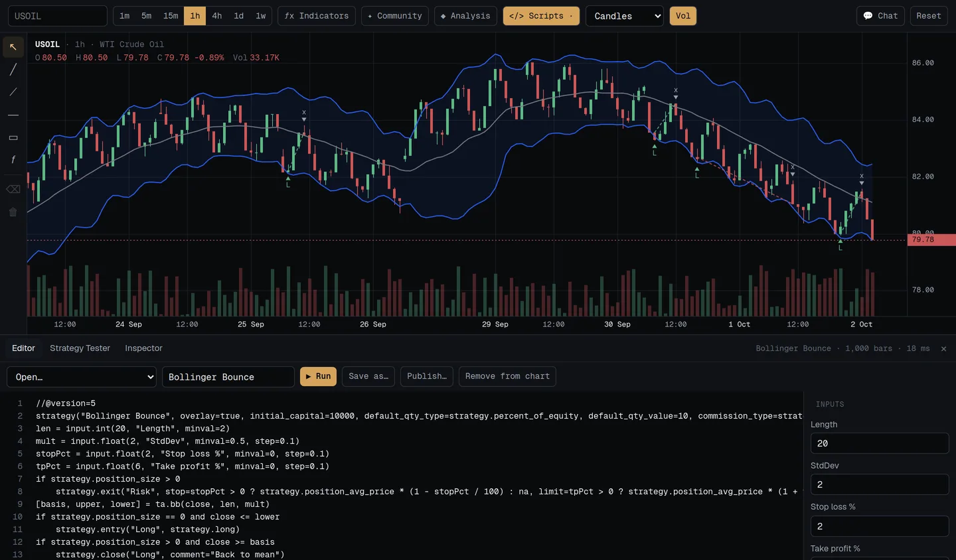The width and height of the screenshot is (956, 560).
Task: Open the Community scripts button
Action: (x=395, y=16)
